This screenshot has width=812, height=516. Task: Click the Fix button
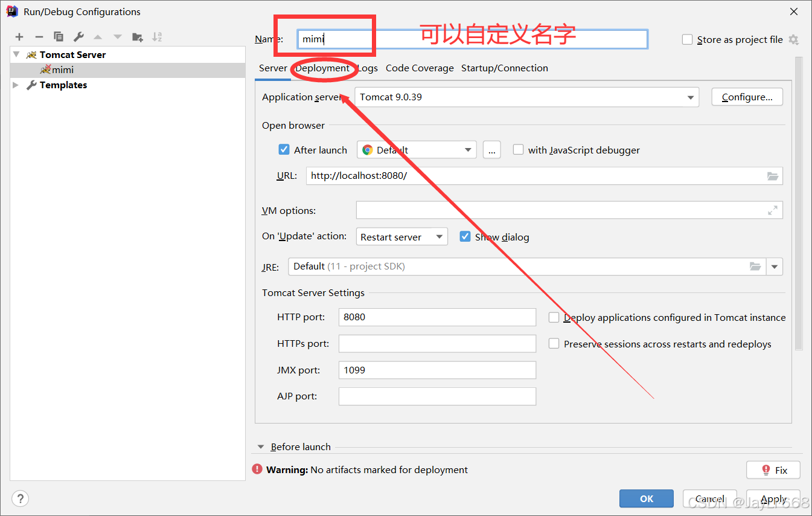point(773,469)
